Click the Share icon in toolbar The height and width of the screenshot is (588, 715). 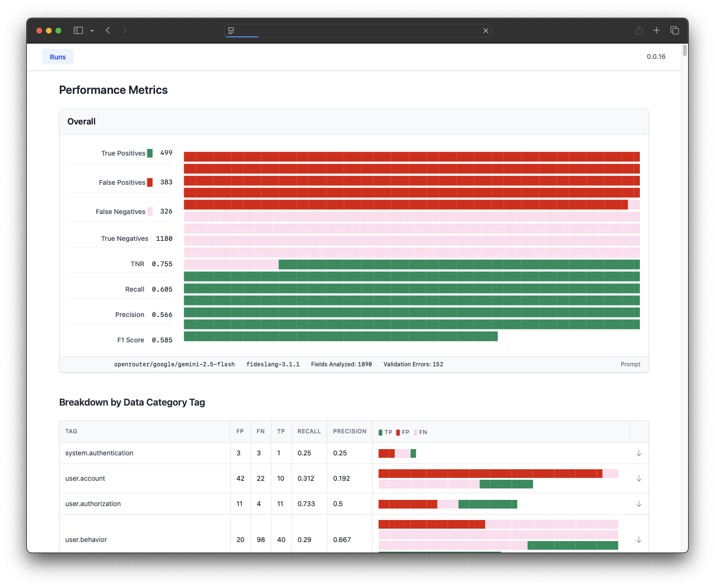(x=639, y=30)
